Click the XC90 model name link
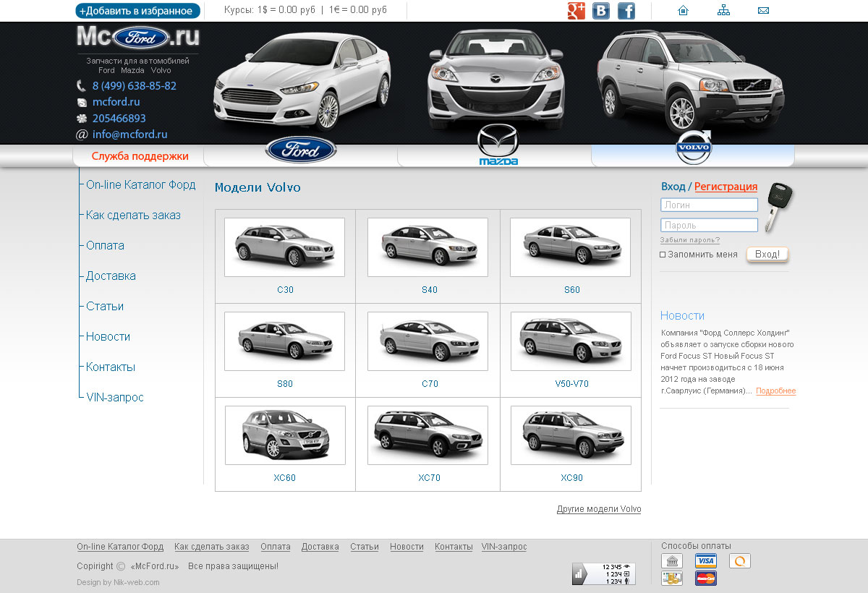This screenshot has width=868, height=593. (571, 478)
